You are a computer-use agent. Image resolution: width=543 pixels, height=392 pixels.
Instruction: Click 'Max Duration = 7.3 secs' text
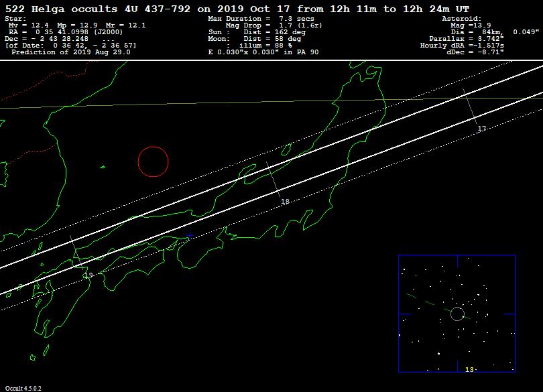point(261,19)
